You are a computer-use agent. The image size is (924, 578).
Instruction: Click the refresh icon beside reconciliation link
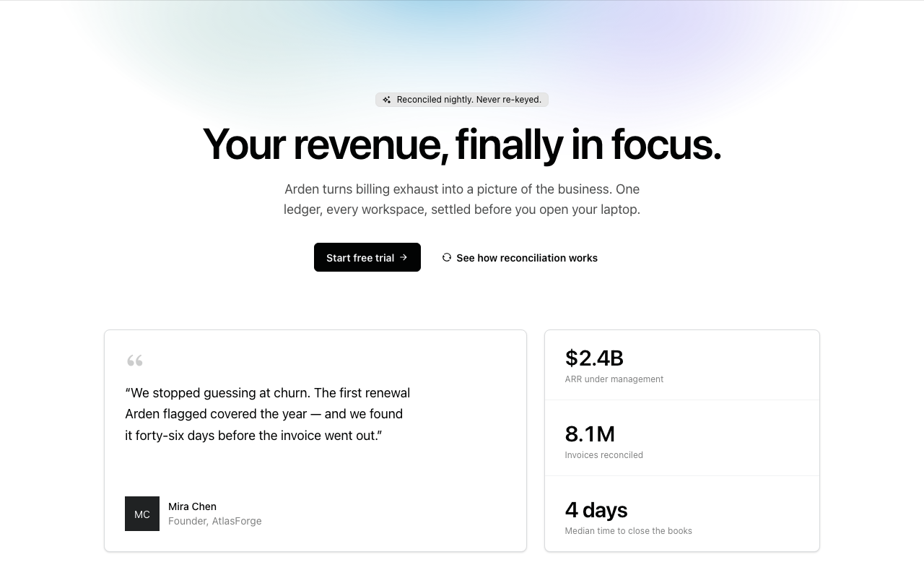pyautogui.click(x=447, y=257)
